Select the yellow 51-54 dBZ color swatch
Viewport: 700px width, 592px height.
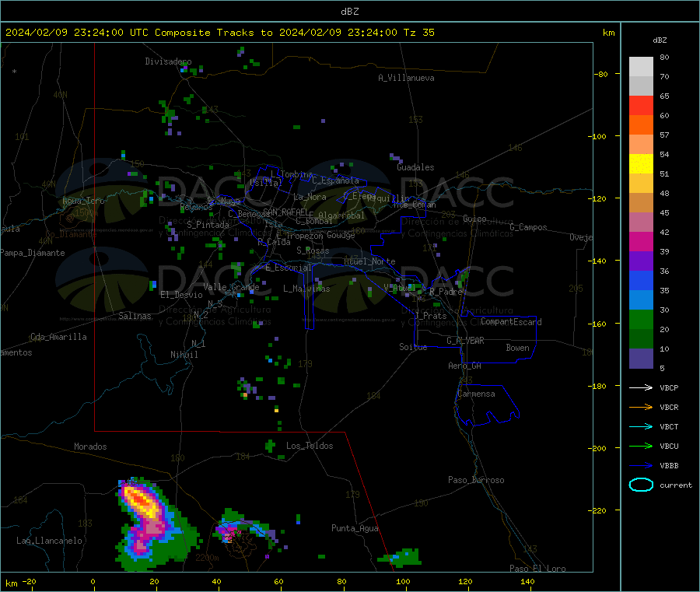(641, 164)
